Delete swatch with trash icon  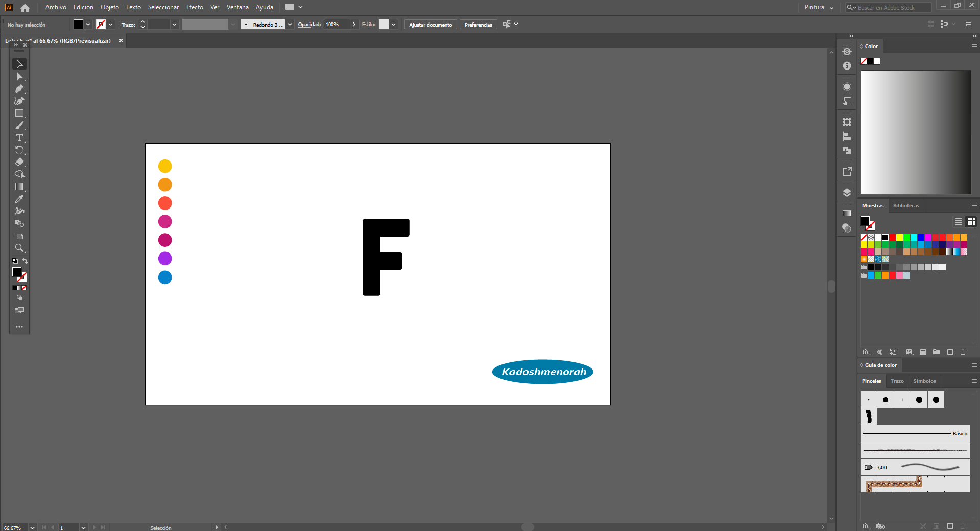(x=963, y=352)
